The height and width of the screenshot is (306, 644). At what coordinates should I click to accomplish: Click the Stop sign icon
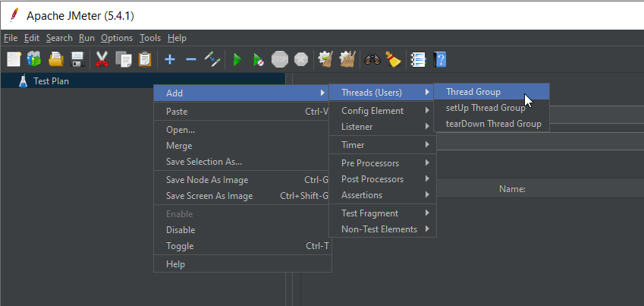280,60
